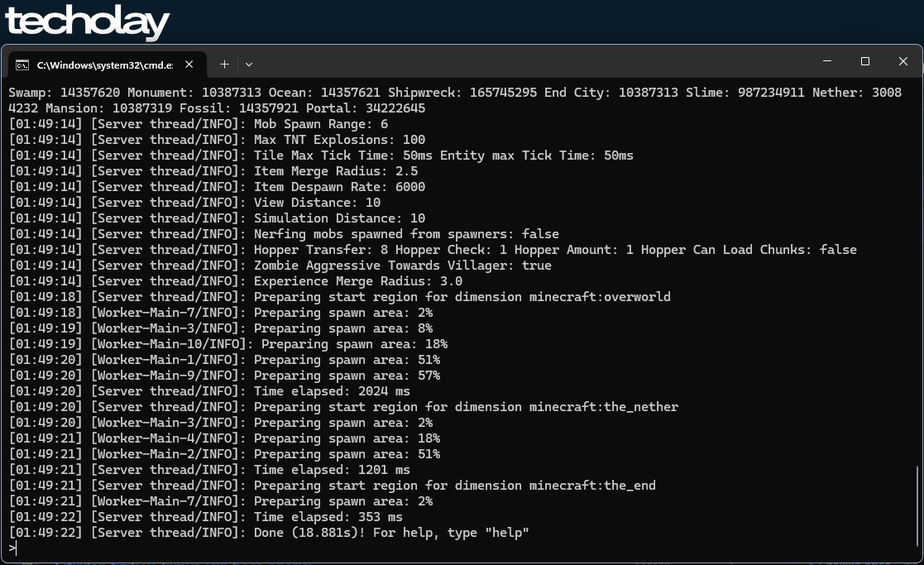Click the 'Item Despawn Rate: 6000' line
This screenshot has width=924, height=565.
[x=217, y=187]
